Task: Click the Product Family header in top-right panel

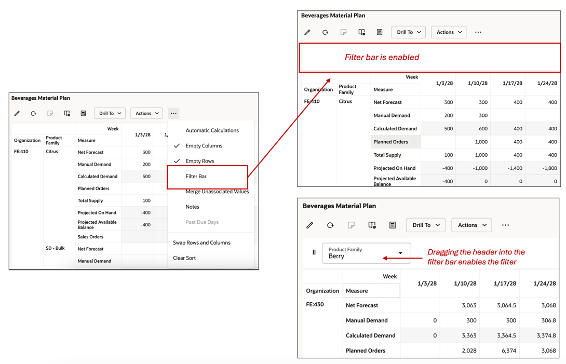Action: (347, 89)
